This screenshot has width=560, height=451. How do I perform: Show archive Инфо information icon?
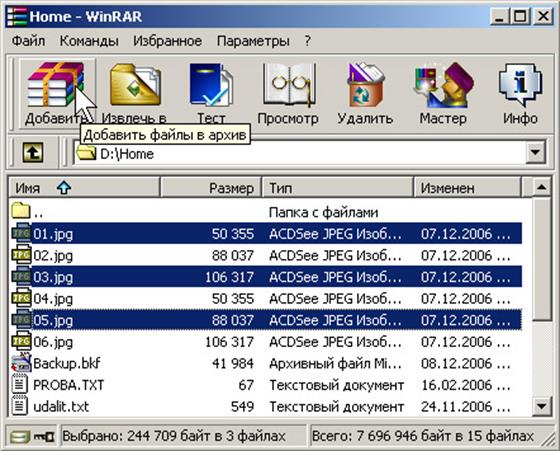pyautogui.click(x=520, y=85)
